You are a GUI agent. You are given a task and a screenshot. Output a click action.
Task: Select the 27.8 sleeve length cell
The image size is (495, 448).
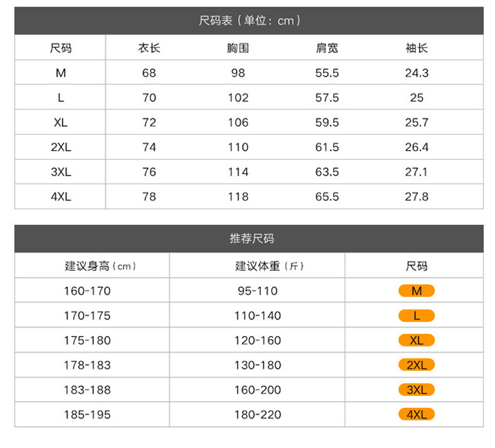click(x=417, y=197)
